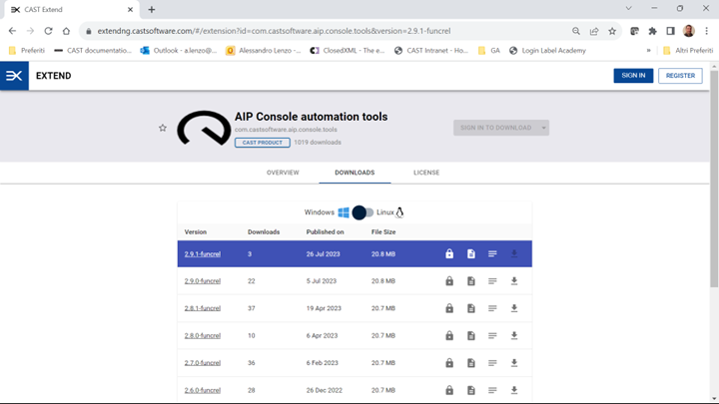The height and width of the screenshot is (404, 719).
Task: Switch to the Overview tab
Action: 283,172
